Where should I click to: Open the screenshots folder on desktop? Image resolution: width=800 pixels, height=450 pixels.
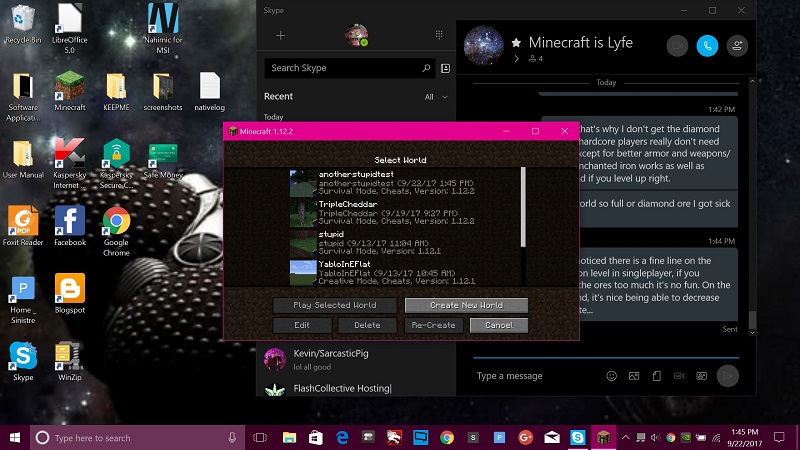(163, 92)
